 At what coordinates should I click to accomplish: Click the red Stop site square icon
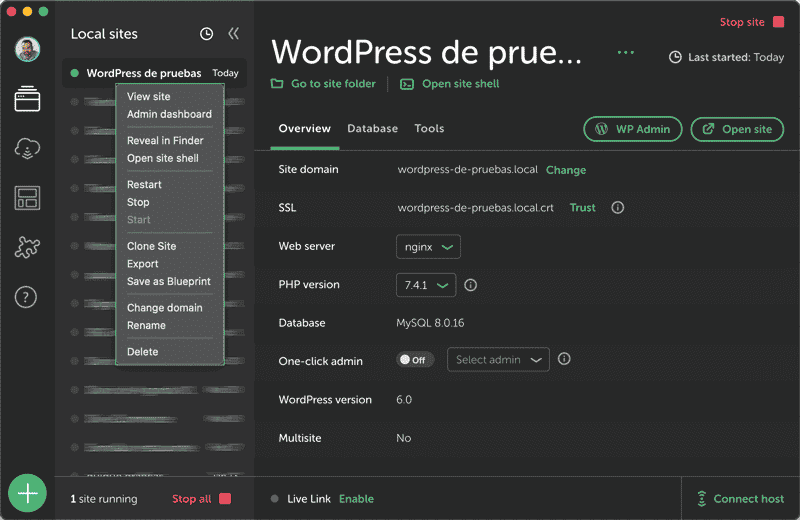pos(779,22)
